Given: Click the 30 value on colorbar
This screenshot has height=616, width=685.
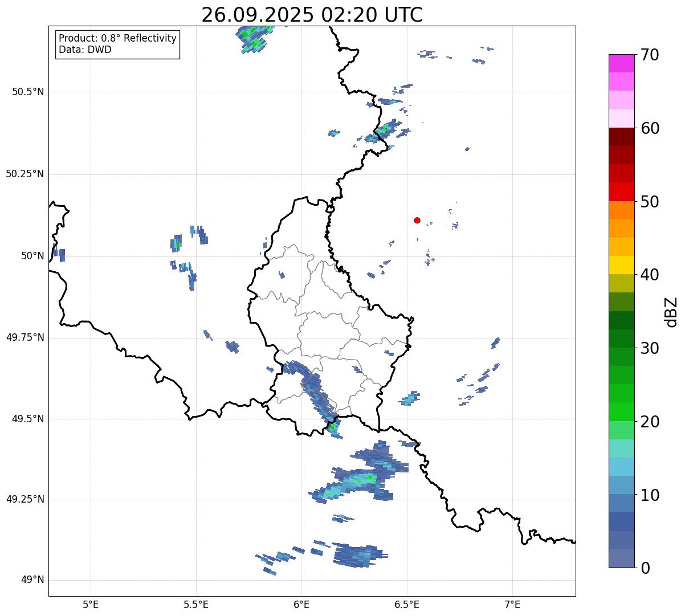Looking at the screenshot, I should [650, 348].
